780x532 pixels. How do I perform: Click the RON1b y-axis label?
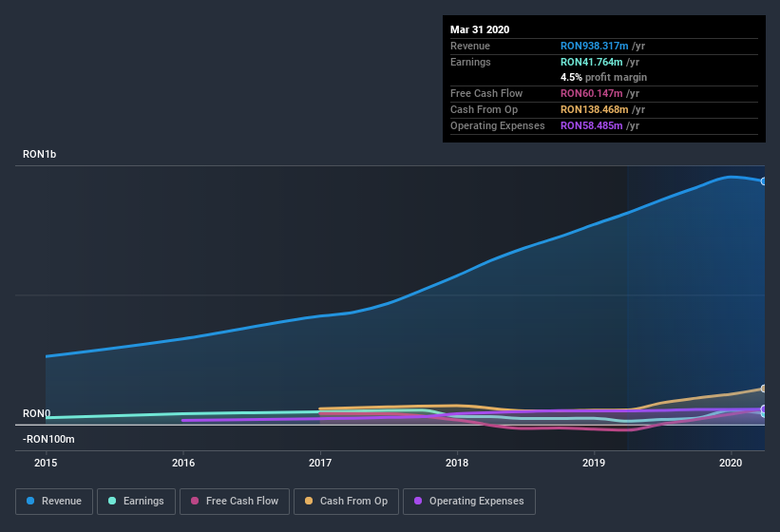[x=39, y=154]
